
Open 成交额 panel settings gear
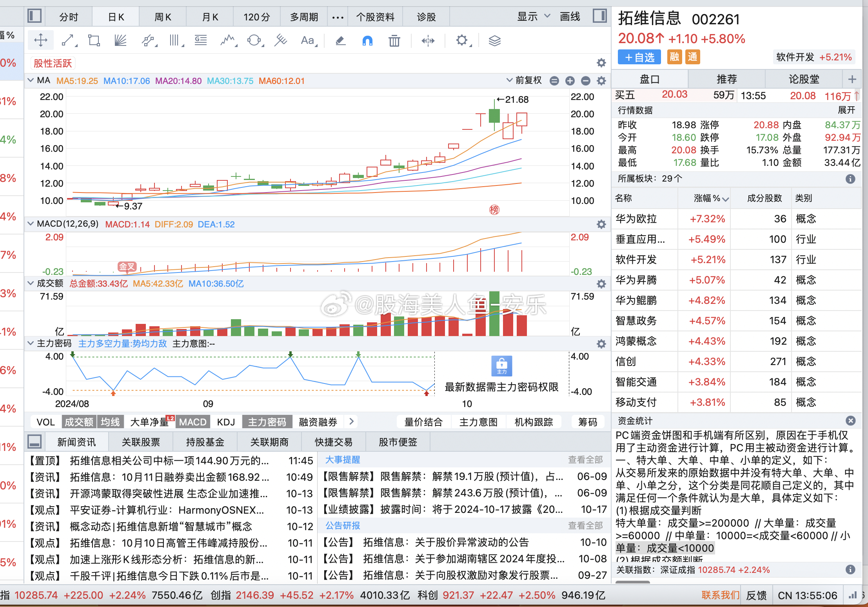coord(601,284)
